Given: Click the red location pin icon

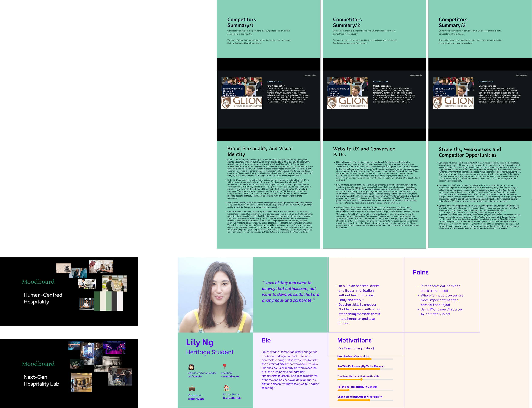Looking at the screenshot, I should tap(225, 366).
